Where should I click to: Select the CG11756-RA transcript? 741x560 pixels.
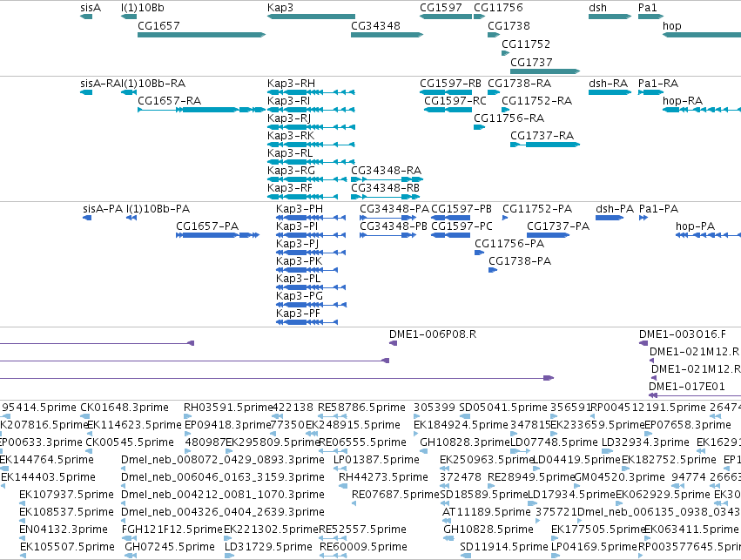coord(479,127)
